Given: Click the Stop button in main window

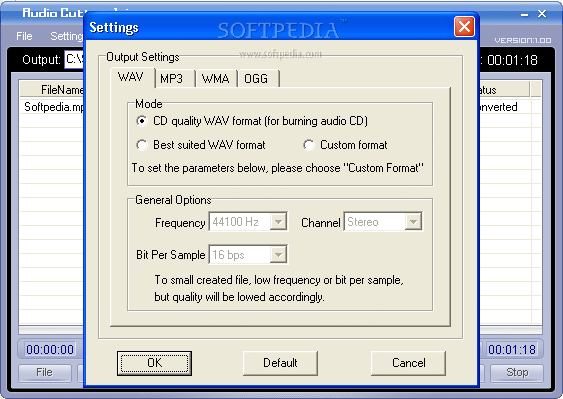Looking at the screenshot, I should pyautogui.click(x=517, y=372).
